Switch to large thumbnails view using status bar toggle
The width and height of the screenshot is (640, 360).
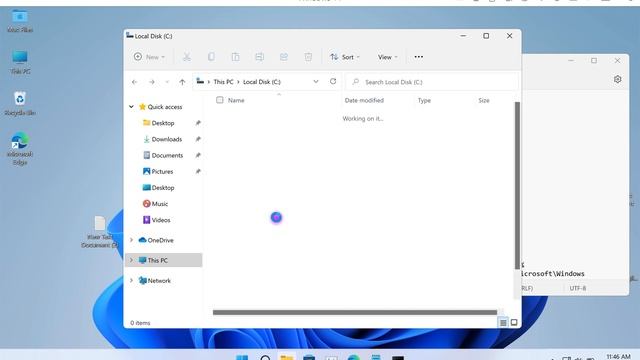(x=514, y=322)
